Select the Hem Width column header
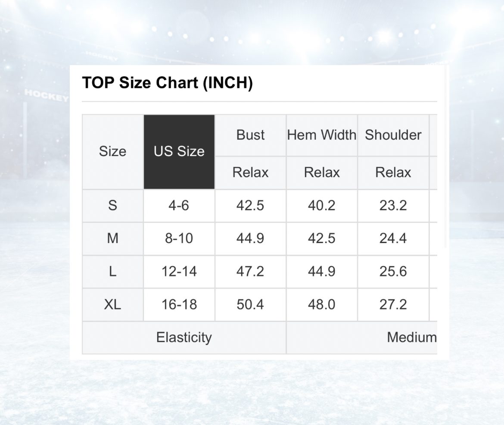504x425 pixels. 322,135
